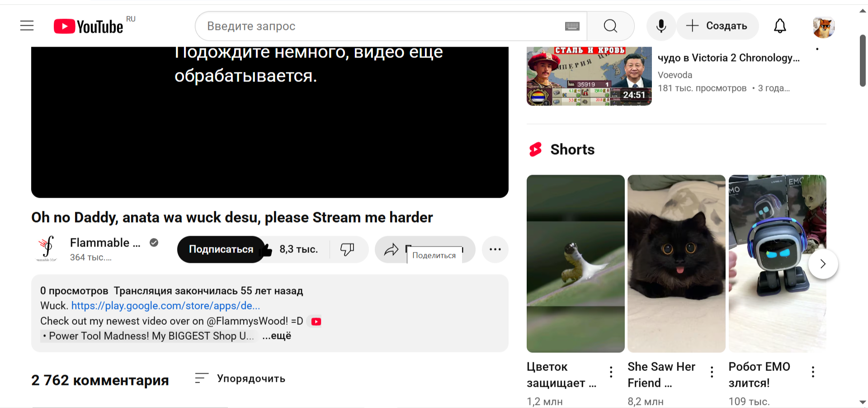The width and height of the screenshot is (868, 408).
Task: Start voice search with microphone icon
Action: tap(661, 26)
